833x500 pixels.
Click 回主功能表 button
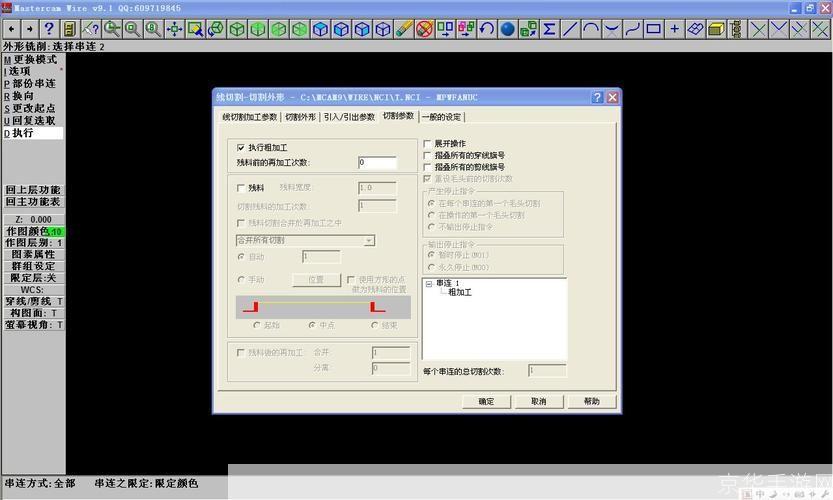click(x=33, y=201)
